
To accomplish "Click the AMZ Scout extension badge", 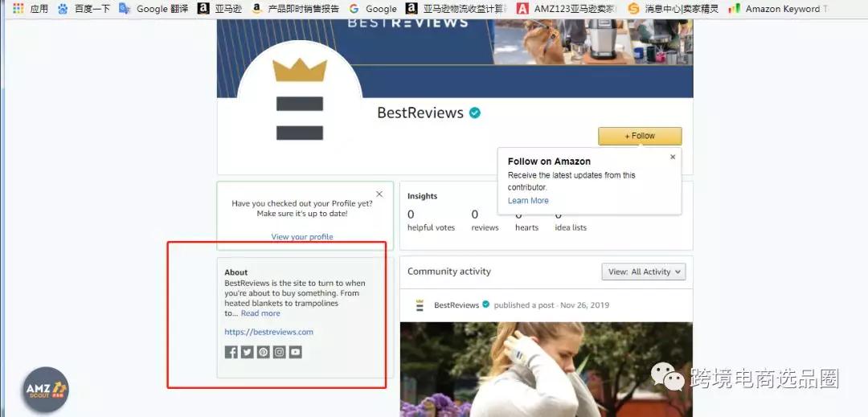I will (x=46, y=390).
